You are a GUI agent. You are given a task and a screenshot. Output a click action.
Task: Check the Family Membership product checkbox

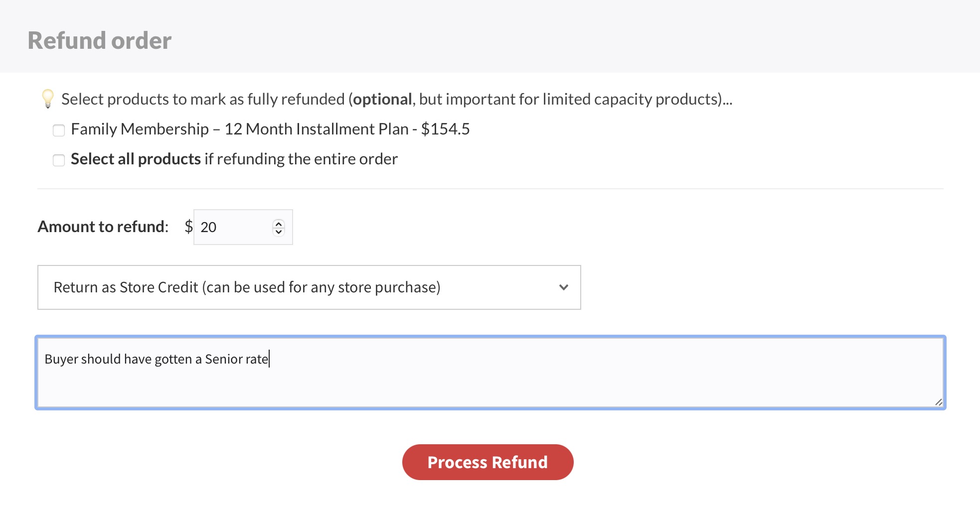59,130
